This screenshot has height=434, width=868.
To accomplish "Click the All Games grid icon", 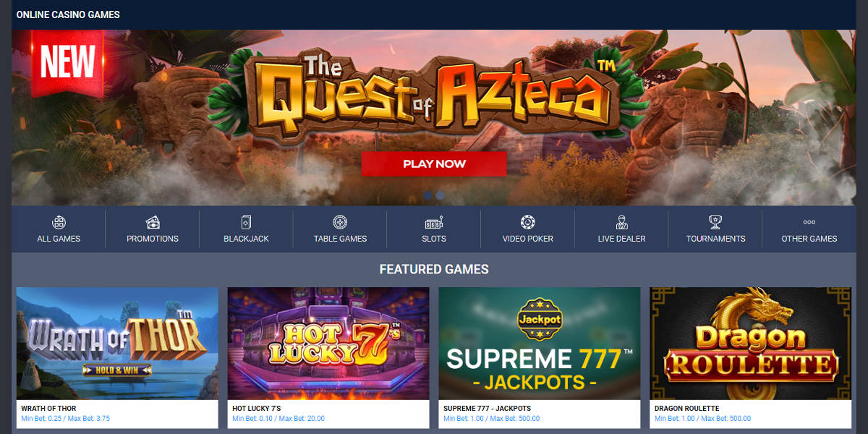I will (59, 222).
